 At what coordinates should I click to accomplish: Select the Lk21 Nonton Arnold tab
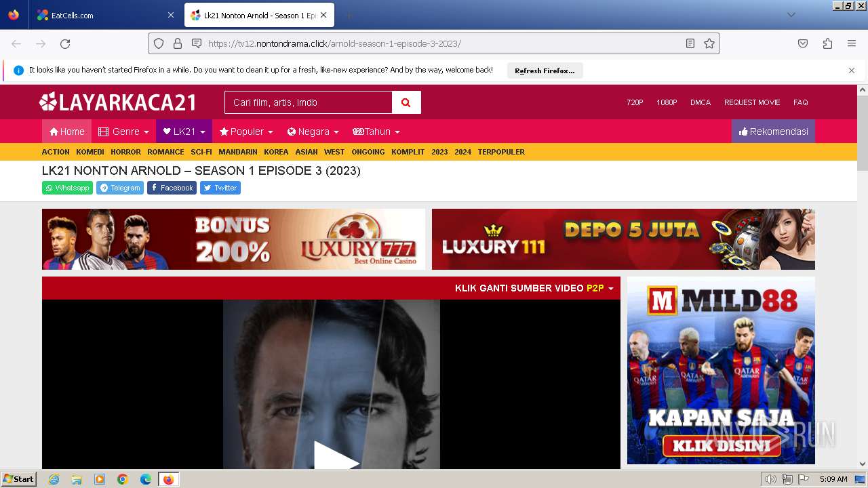pyautogui.click(x=259, y=15)
